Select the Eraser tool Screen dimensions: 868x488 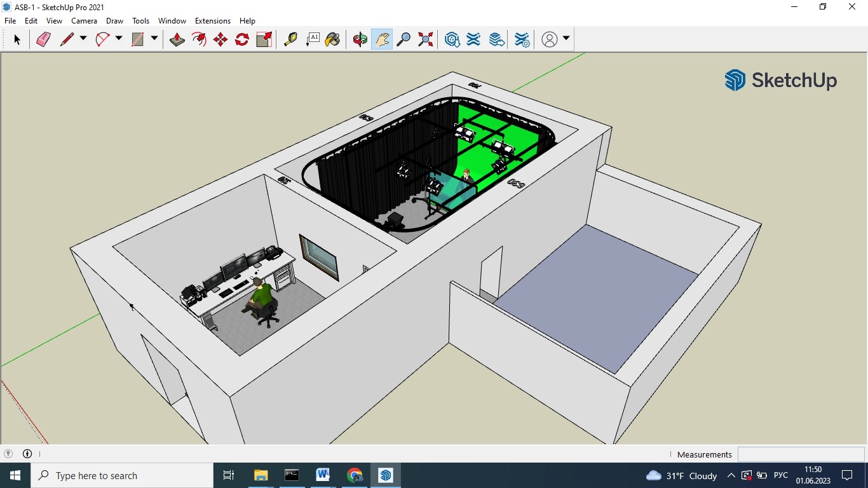tap(43, 39)
